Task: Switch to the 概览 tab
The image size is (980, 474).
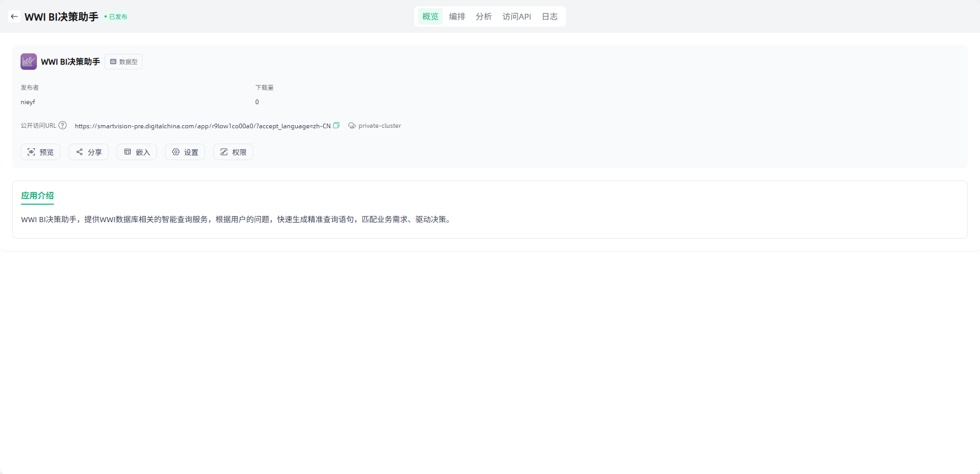Action: pos(430,16)
